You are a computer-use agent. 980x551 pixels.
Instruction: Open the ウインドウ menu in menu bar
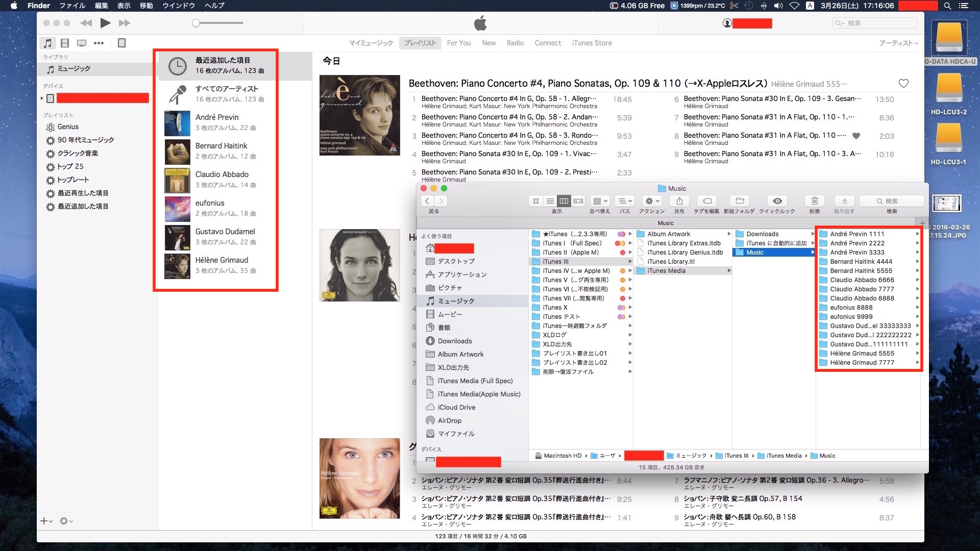tap(179, 6)
